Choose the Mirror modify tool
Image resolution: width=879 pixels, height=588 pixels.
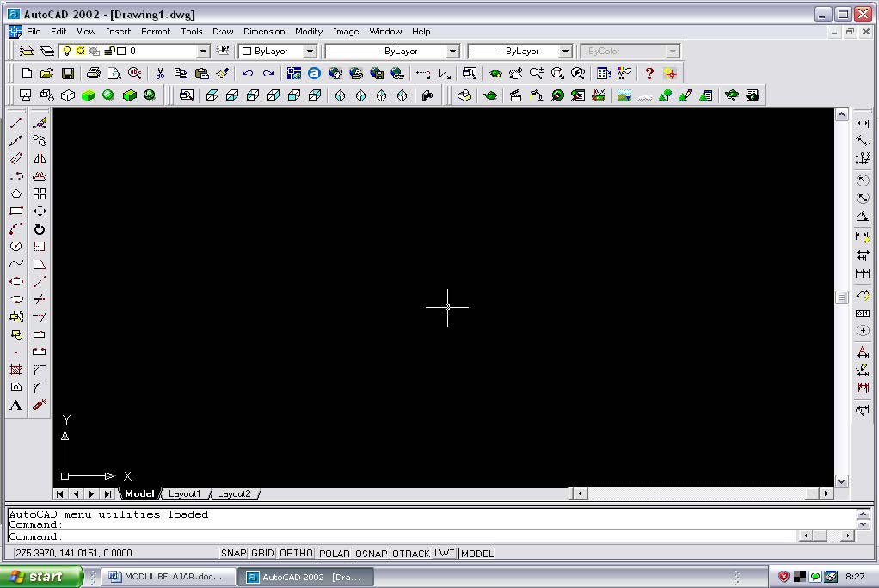40,158
